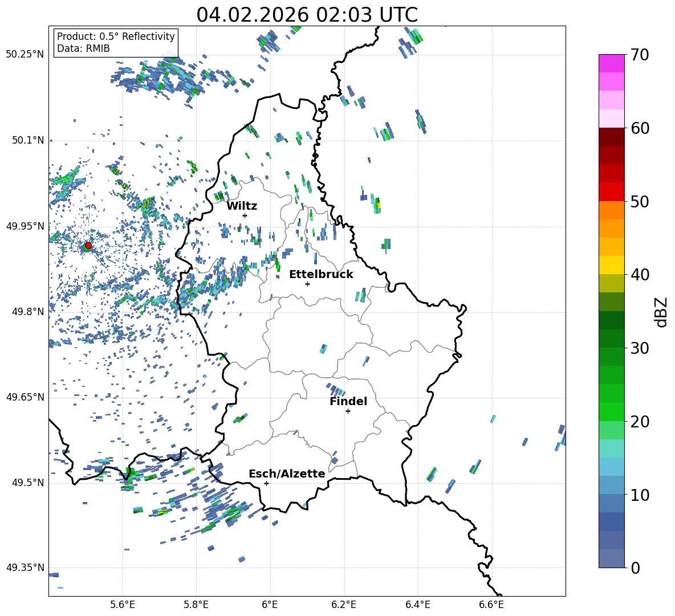
Task: Pick the magenta swatch atop the colorbar
Action: point(612,63)
